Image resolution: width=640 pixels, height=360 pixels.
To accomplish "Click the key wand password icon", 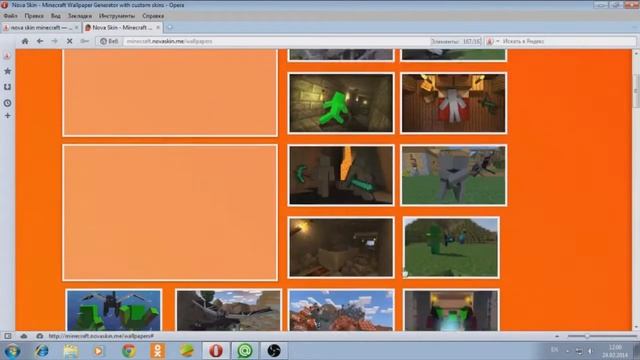I will [84, 41].
